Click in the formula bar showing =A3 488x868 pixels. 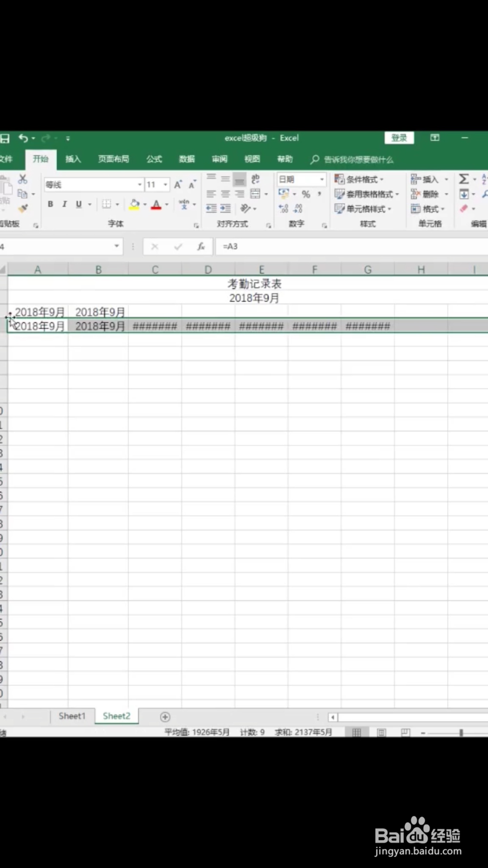pos(351,247)
